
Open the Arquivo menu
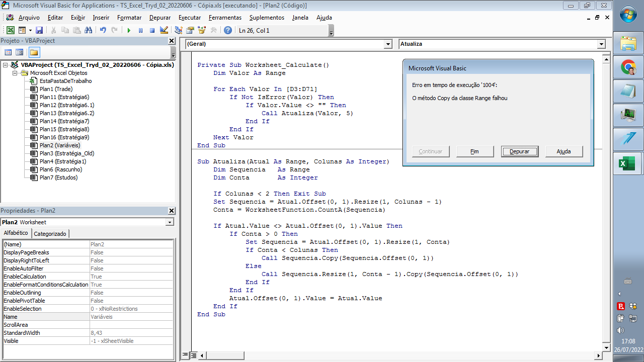point(29,18)
